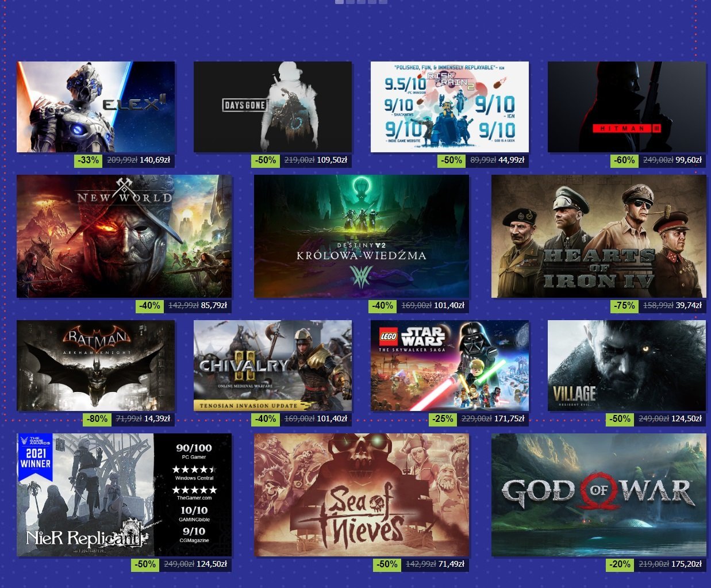The width and height of the screenshot is (711, 588).
Task: Click the Sea of Thieves artwork
Action: (362, 495)
